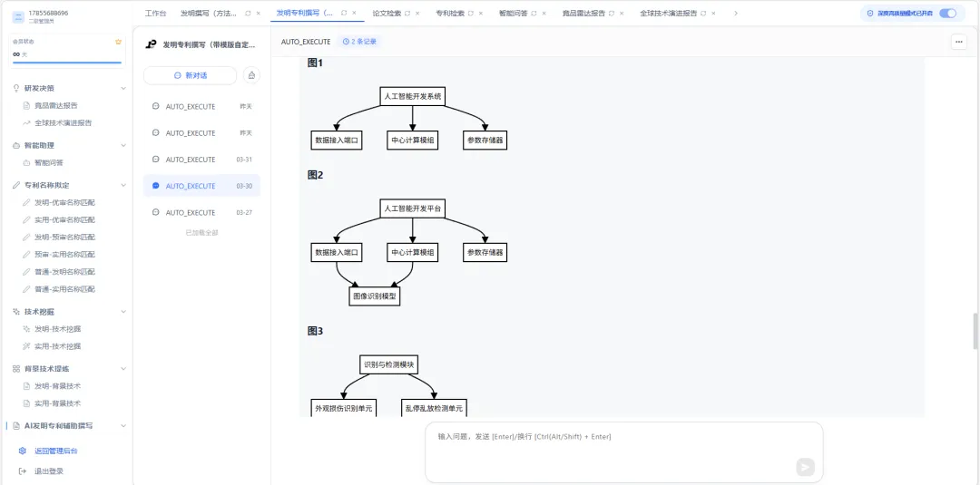Collapse the 专利名称拟定 section
This screenshot has width=980, height=485.
tap(123, 185)
